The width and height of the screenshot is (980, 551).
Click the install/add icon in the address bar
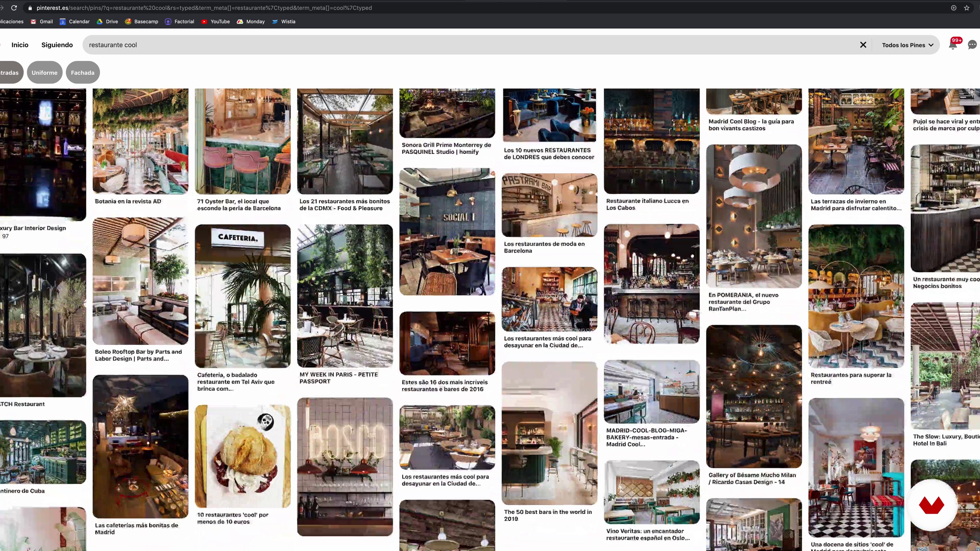[953, 8]
